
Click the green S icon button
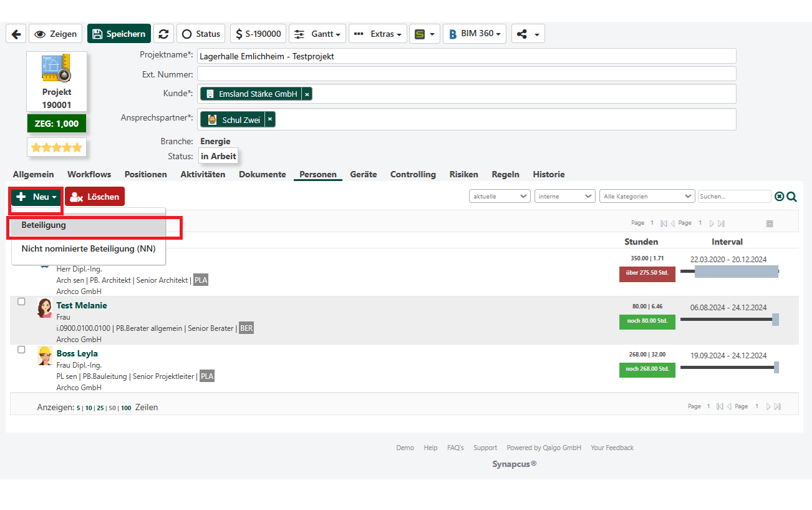coord(424,34)
